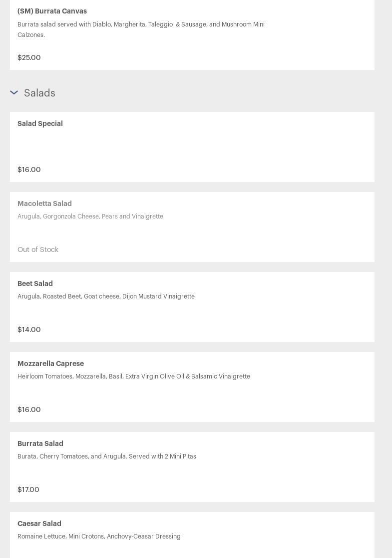Click the Salads category heading
This screenshot has width=392, height=558.
[39, 93]
